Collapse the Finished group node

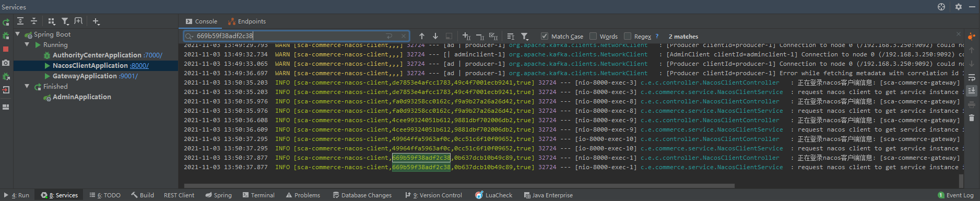tap(27, 86)
